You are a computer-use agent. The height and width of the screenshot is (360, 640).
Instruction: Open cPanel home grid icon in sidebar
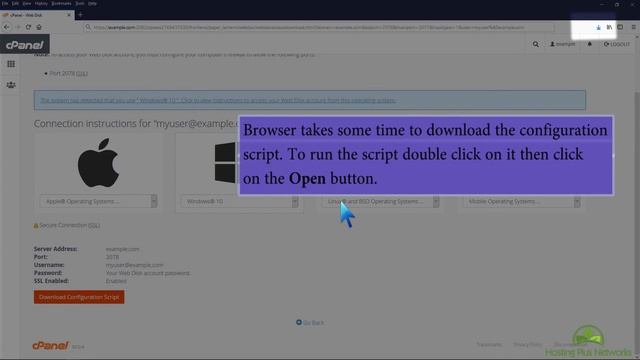(x=11, y=64)
